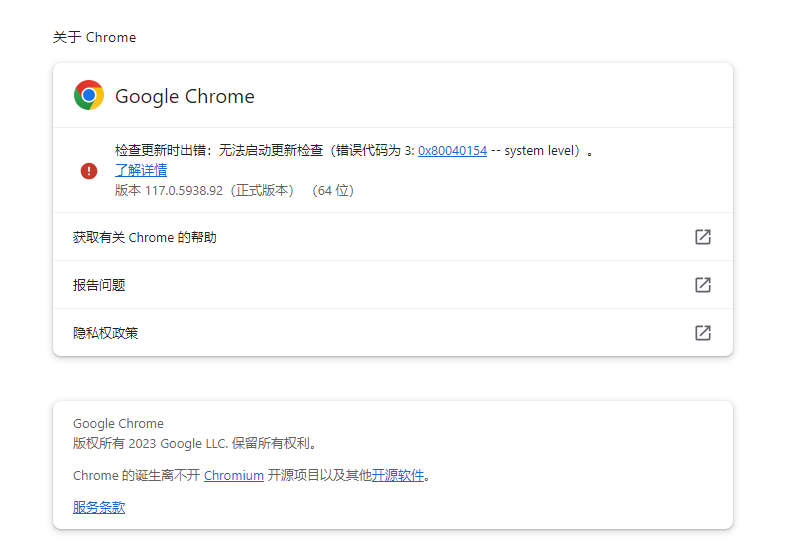Screen dimensions: 785x553
Task: Open the 开源软件 link
Action: click(x=398, y=475)
